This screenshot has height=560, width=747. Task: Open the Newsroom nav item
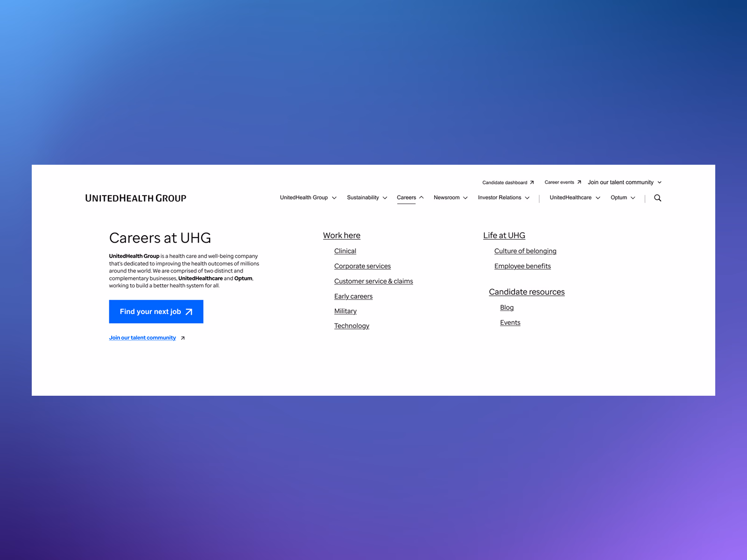pos(446,197)
